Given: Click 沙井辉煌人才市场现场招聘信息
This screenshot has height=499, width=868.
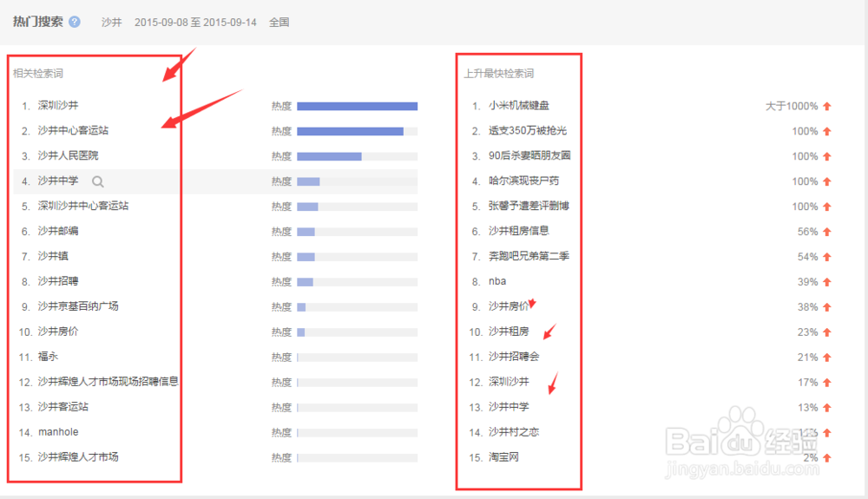Looking at the screenshot, I should pos(108,382).
